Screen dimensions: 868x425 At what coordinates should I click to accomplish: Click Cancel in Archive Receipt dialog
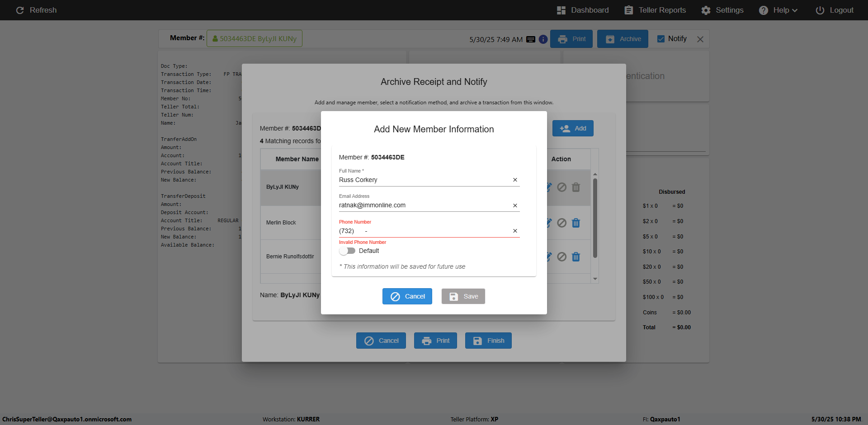pos(381,341)
